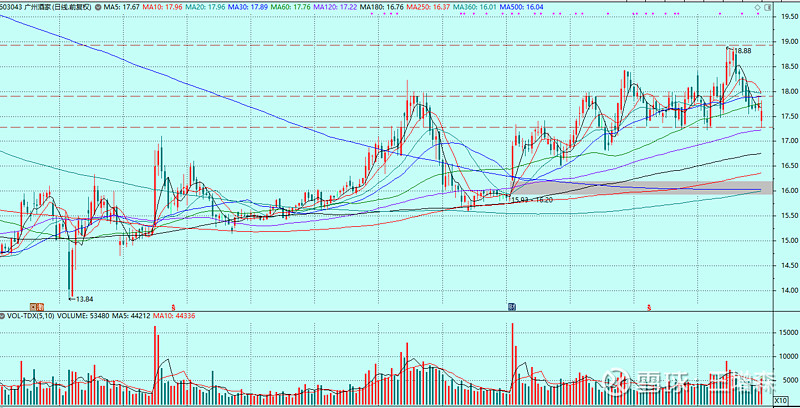The height and width of the screenshot is (408, 800).
Task: Click the second red $ dividend marker
Action: click(649, 308)
